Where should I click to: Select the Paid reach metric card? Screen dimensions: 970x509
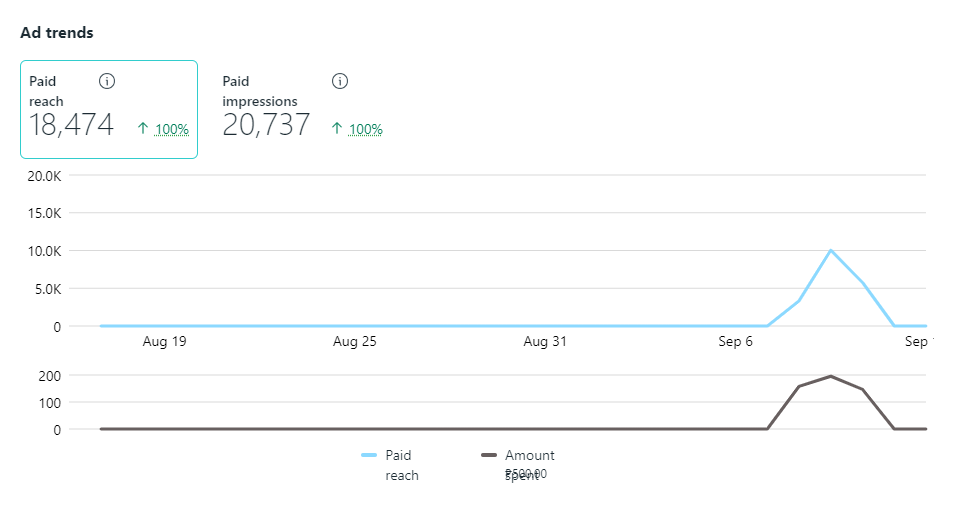tap(109, 109)
